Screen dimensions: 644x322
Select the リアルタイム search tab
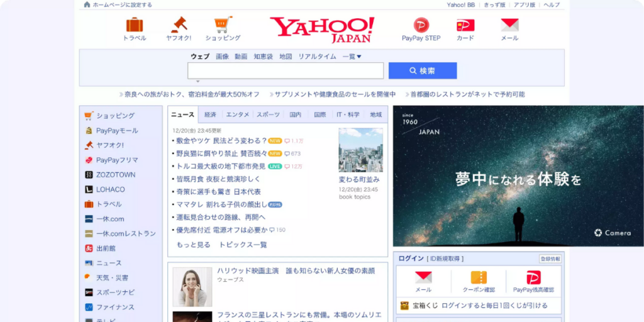click(317, 57)
